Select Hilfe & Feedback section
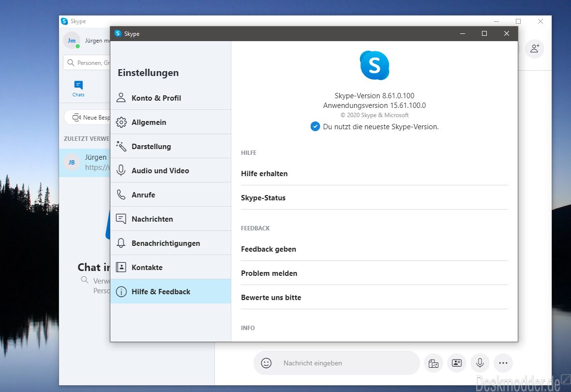571x392 pixels. 170,291
